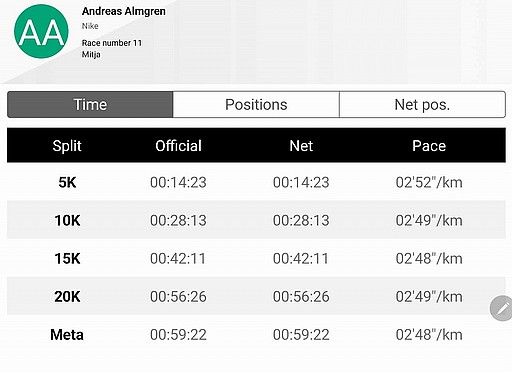Click the Andreas Almgren runner name
The width and height of the screenshot is (512, 372).
[124, 11]
